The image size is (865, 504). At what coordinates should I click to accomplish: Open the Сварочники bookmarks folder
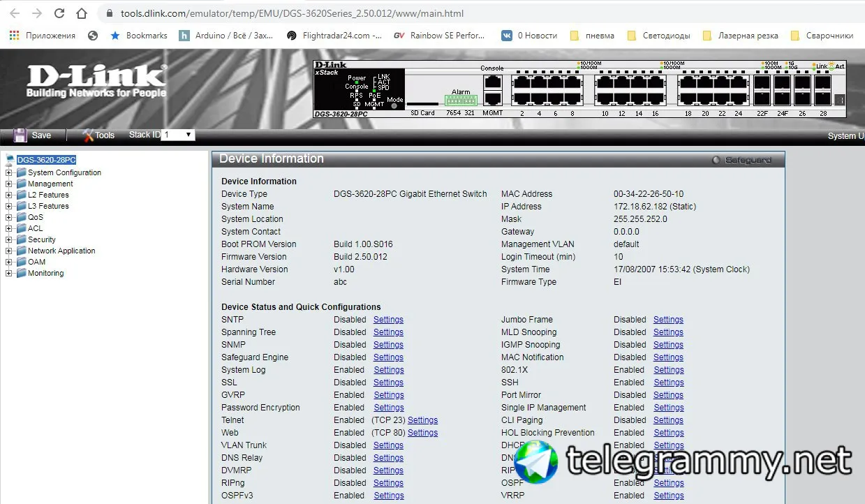[x=822, y=36]
